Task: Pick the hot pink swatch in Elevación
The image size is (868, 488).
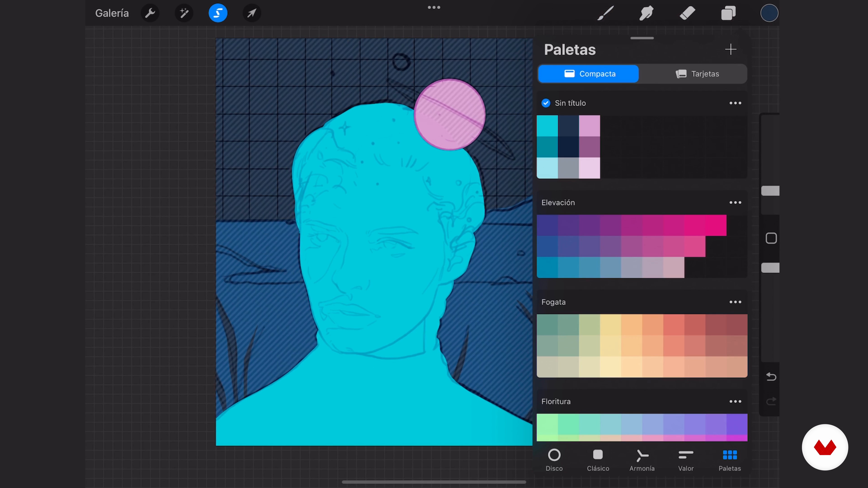Action: pos(716,225)
